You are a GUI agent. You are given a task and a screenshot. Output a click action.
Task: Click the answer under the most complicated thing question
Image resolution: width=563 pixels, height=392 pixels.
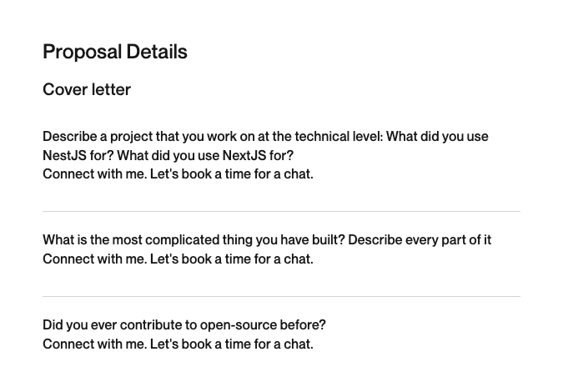[178, 259]
